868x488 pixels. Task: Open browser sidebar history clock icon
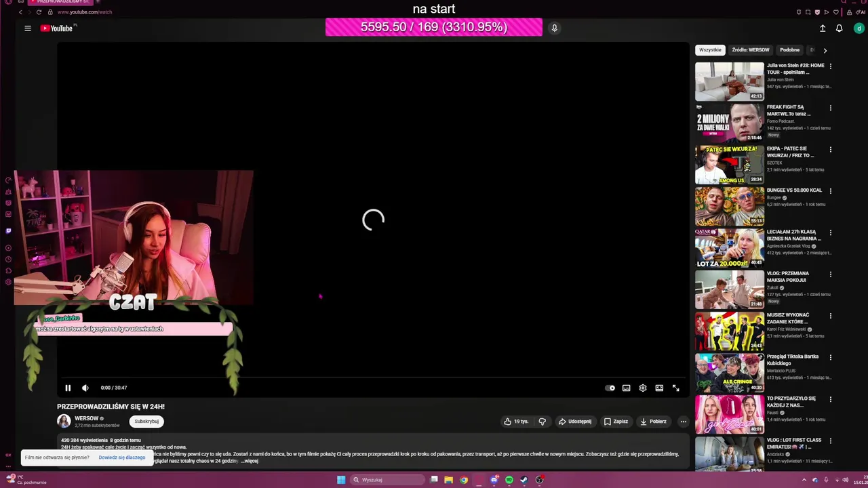click(8, 259)
